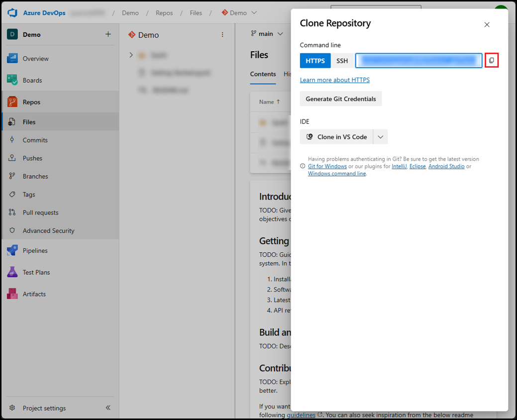Close the Clone Repository panel
Image resolution: width=517 pixels, height=420 pixels.
tap(487, 25)
